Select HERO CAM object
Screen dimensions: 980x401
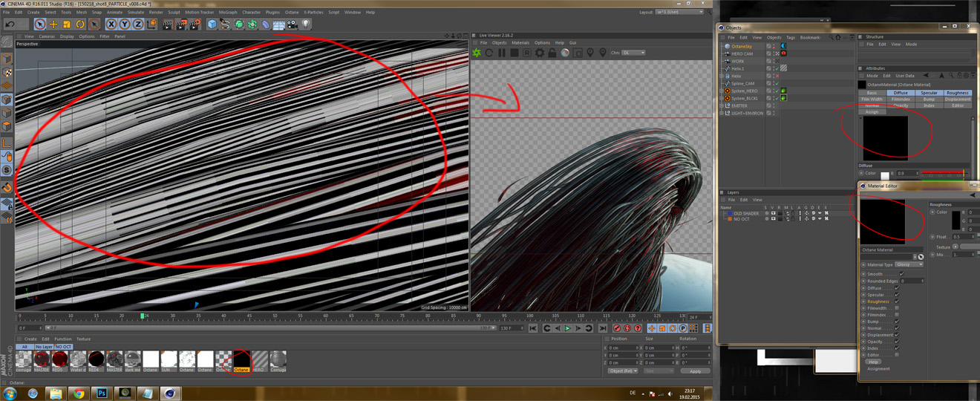click(x=742, y=53)
